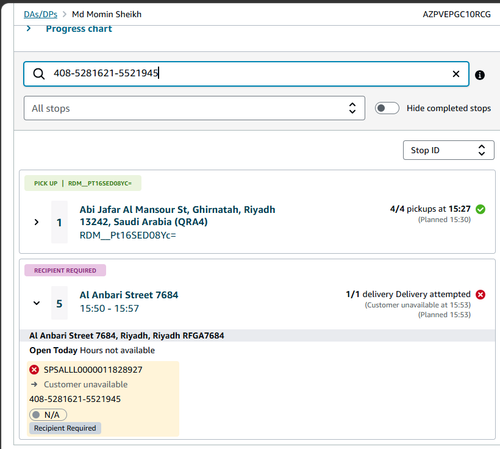The image size is (500, 449).
Task: Click the arrow icon before Customer unavailable
Action: [x=34, y=384]
